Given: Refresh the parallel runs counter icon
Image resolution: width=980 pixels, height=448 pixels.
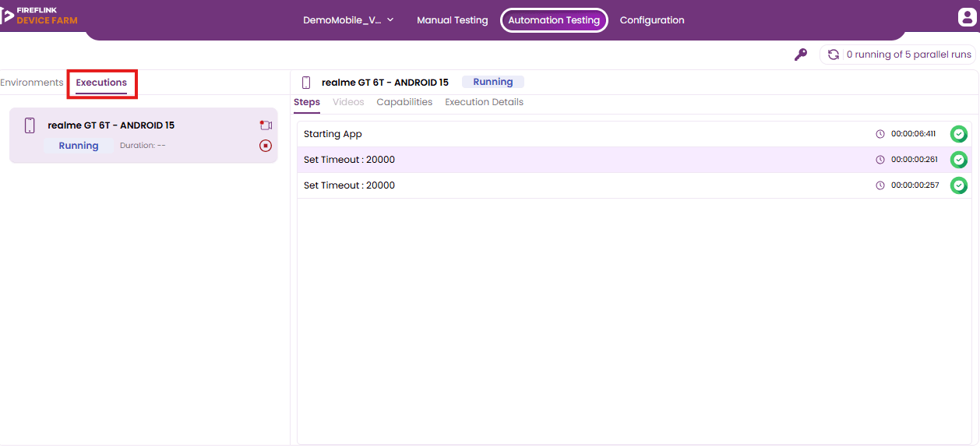Looking at the screenshot, I should click(x=834, y=55).
